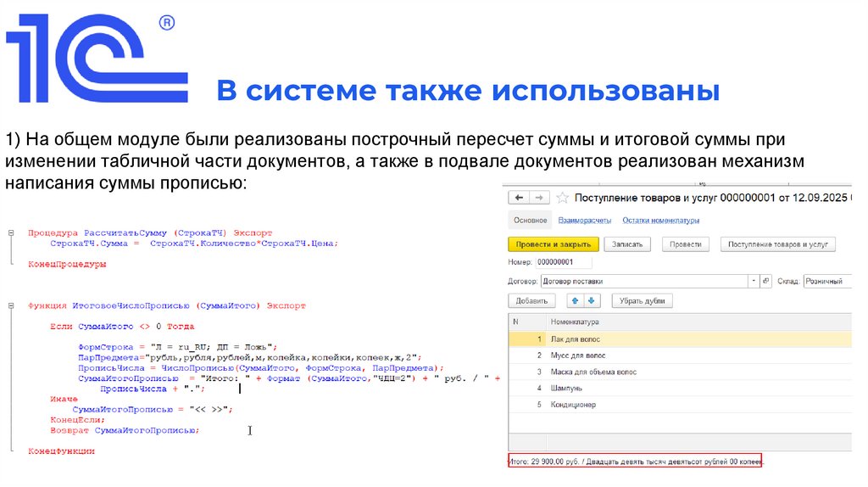The width and height of the screenshot is (868, 487).
Task: Open the Взаиморасчеты link tab
Action: [585, 221]
